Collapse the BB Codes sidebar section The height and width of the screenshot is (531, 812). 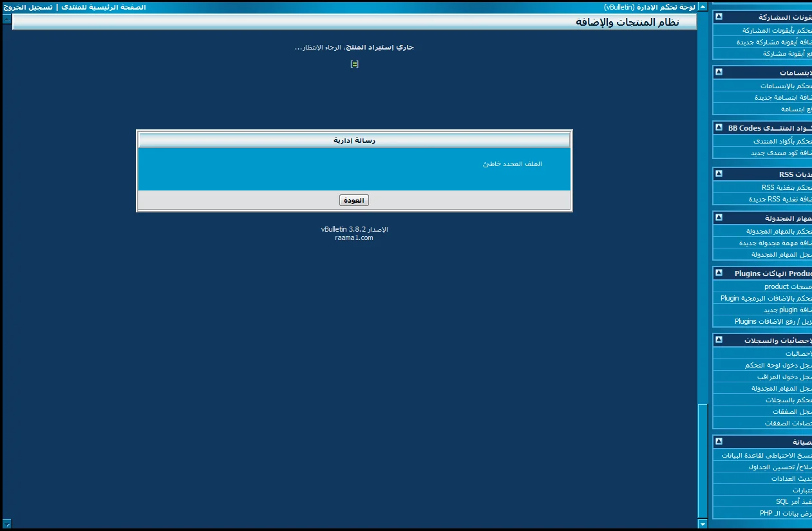click(719, 128)
